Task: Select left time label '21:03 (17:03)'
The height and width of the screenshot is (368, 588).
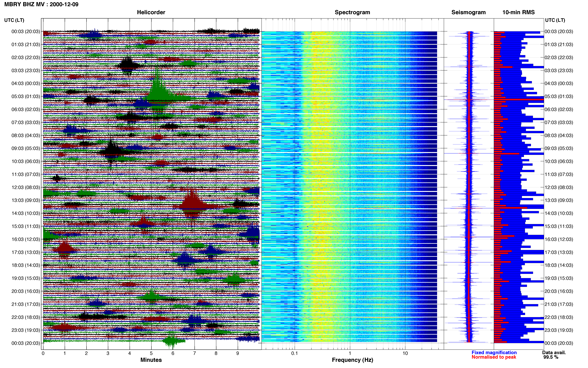Action: tap(26, 304)
